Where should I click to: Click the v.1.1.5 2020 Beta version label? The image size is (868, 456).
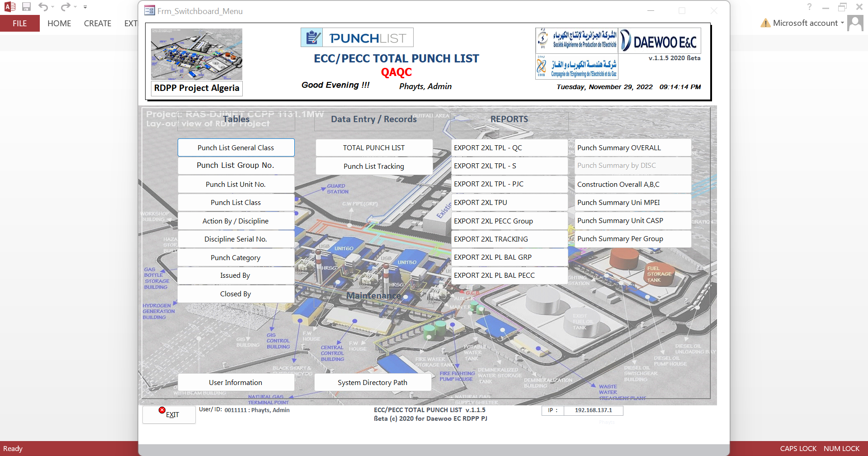(x=675, y=58)
